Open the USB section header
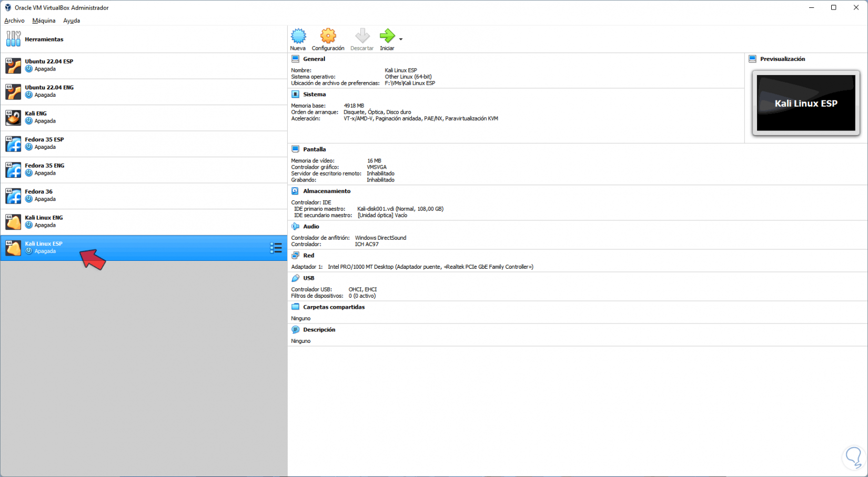Screen dimensions: 868x477 [x=309, y=278]
